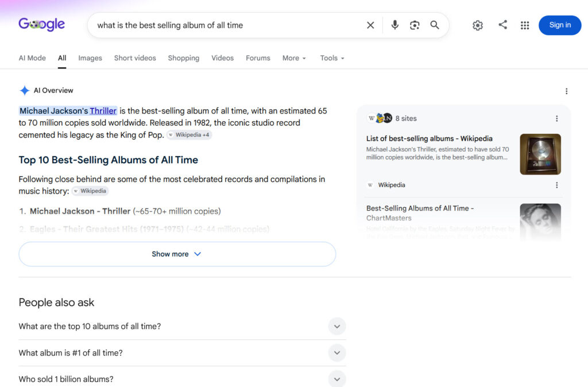Open 8 sites panel three-dot menu
The image size is (588, 387).
[x=556, y=118]
